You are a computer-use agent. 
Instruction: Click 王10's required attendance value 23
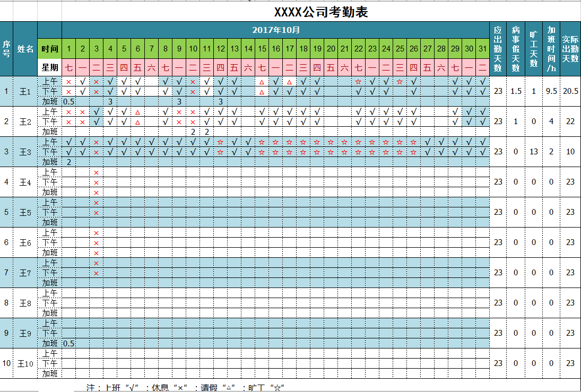click(498, 363)
